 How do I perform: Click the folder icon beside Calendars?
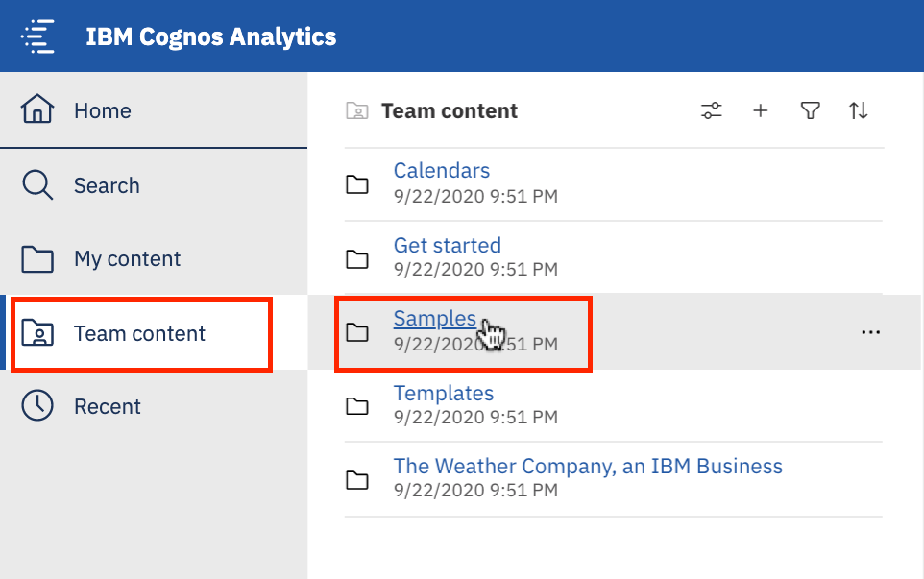tap(357, 185)
